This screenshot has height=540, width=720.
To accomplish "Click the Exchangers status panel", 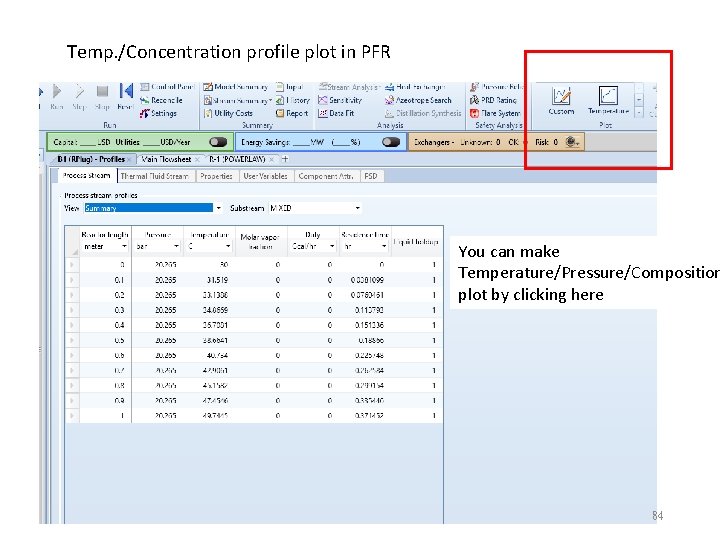I will [x=496, y=142].
